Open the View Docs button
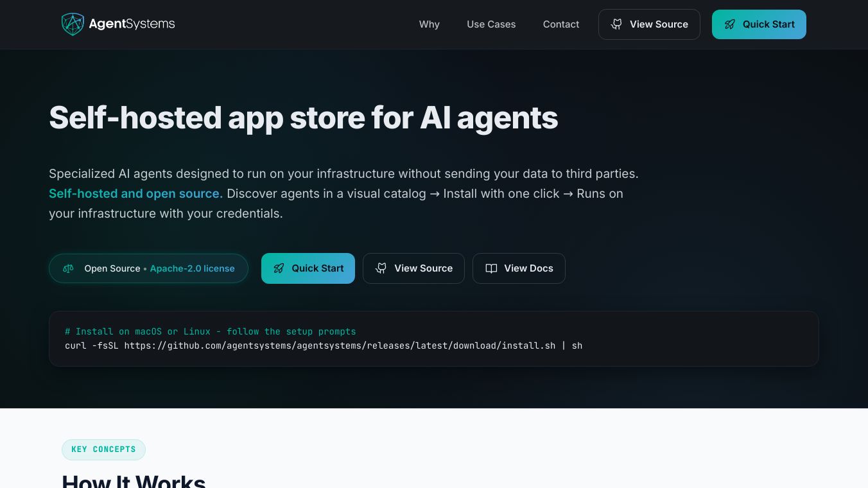 click(519, 268)
